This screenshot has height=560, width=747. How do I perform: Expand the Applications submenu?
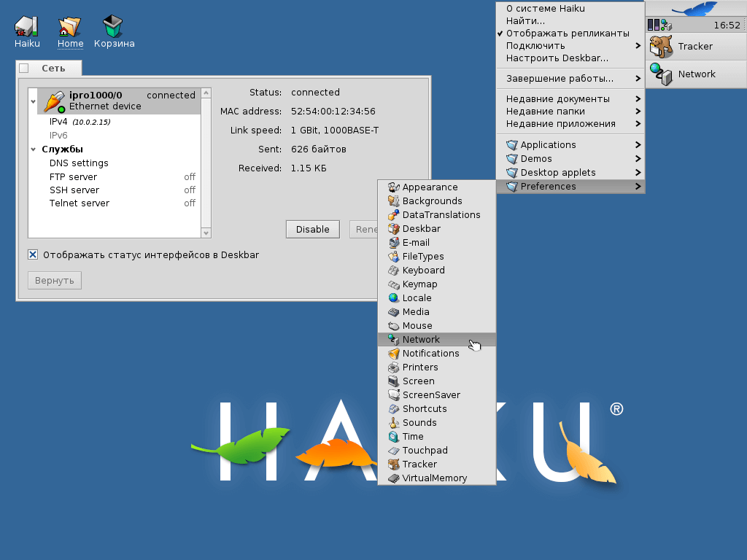(570, 145)
